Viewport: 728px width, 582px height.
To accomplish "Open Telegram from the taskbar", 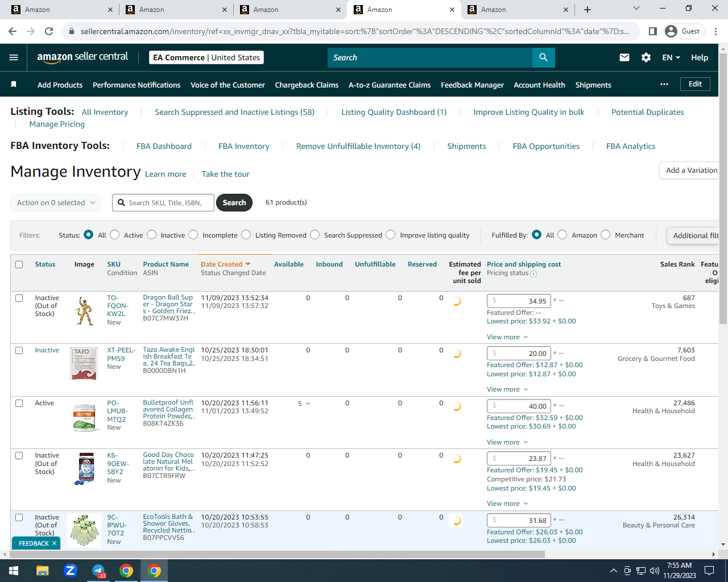I will pos(98,571).
